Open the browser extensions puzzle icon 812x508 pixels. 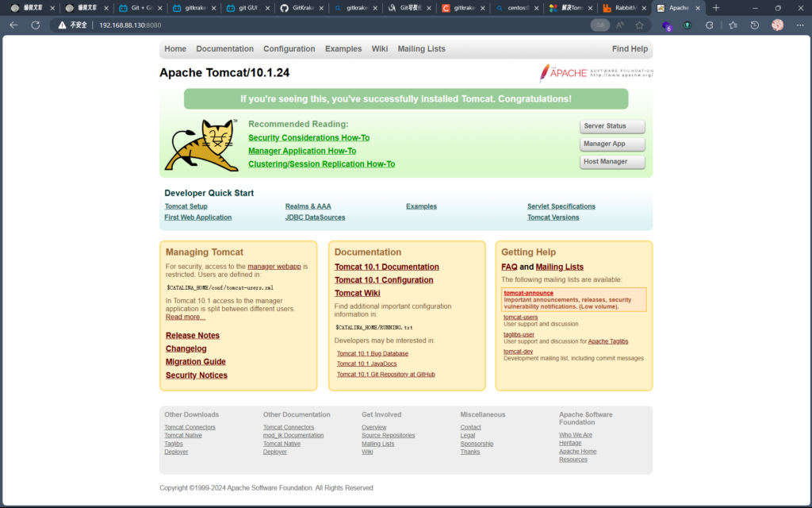tap(710, 25)
